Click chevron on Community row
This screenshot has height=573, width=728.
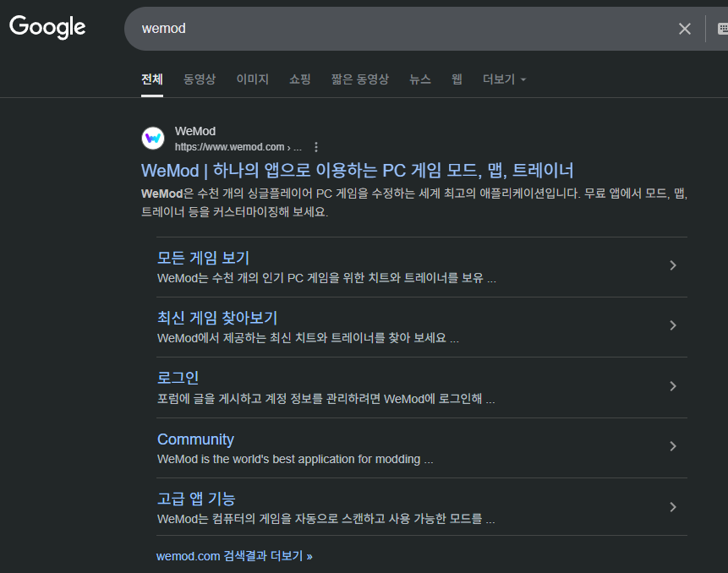pyautogui.click(x=673, y=446)
